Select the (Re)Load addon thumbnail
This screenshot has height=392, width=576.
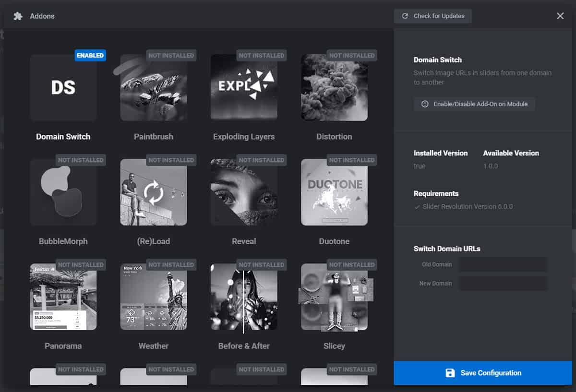154,192
